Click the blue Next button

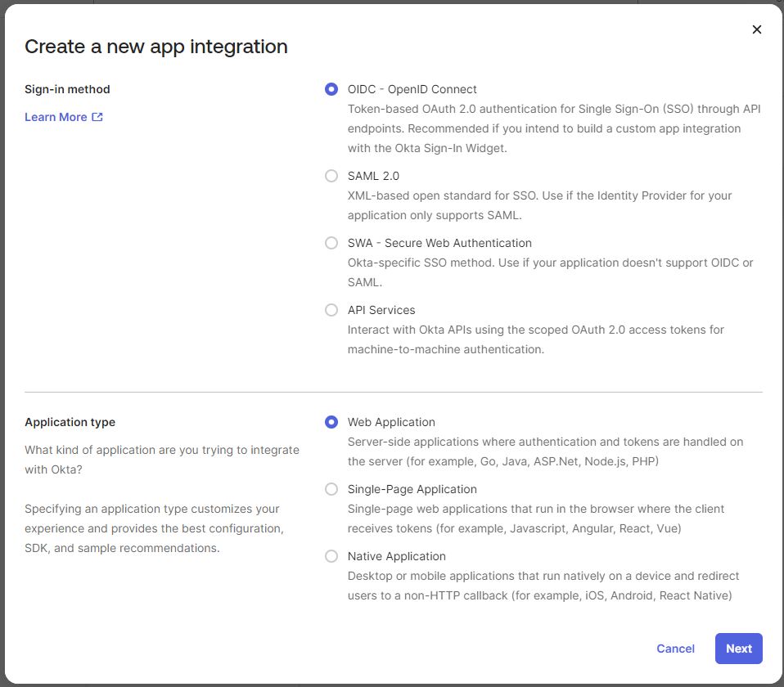point(738,649)
